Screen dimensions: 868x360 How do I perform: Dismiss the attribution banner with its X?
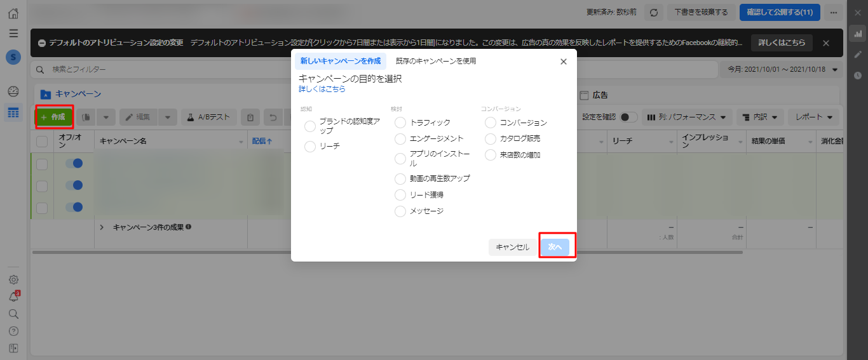coord(826,43)
